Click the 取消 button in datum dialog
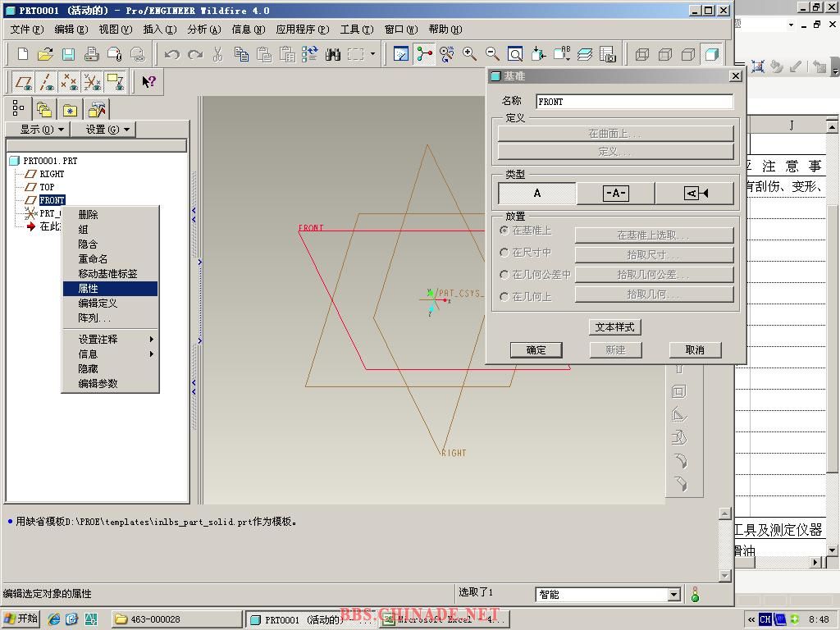Viewport: 840px width, 630px height. [696, 350]
